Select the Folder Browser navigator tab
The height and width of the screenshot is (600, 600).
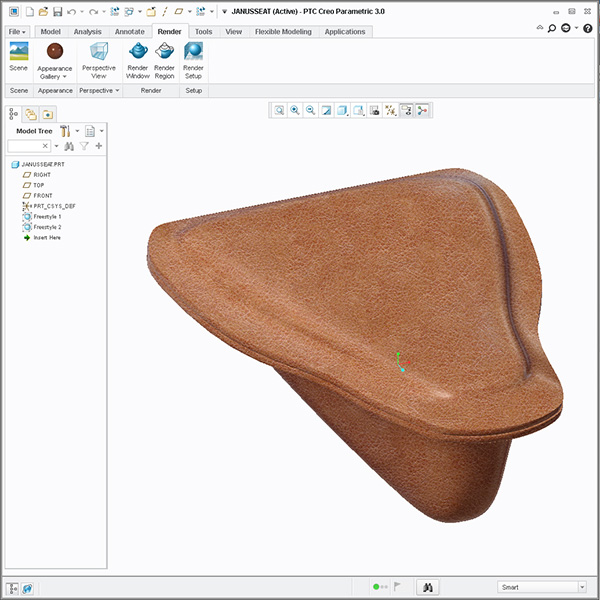[31, 114]
